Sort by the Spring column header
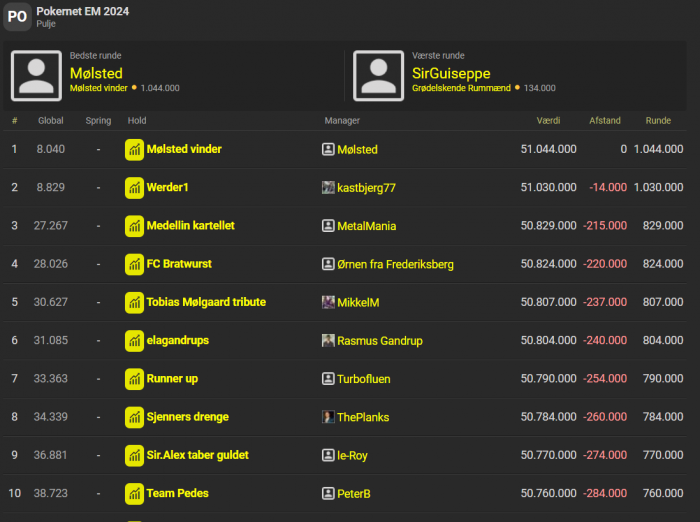 click(x=98, y=121)
